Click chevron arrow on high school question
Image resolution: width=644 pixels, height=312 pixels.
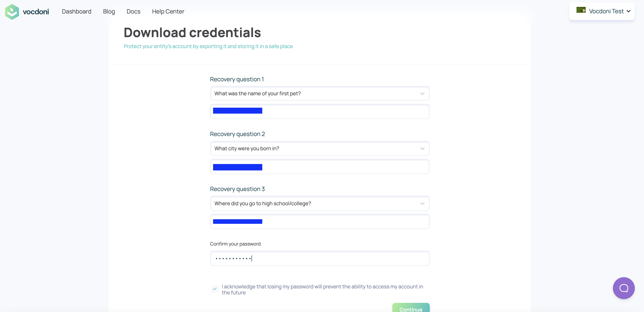[422, 204]
